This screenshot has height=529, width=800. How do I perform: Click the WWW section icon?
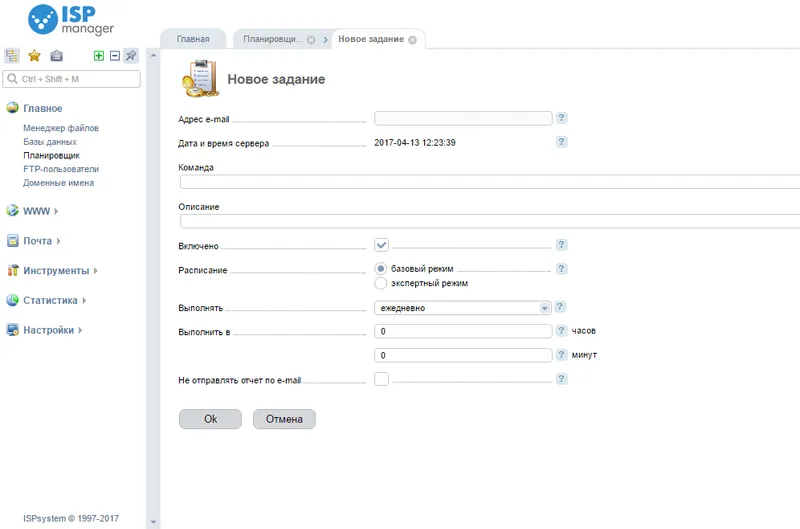(12, 211)
